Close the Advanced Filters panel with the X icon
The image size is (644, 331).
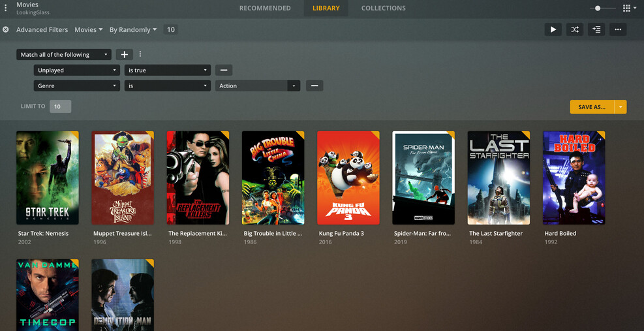tap(6, 29)
